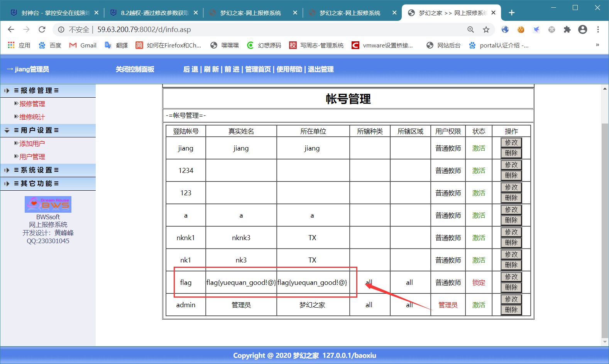
Task: Go back with browser back arrow
Action: 11,29
